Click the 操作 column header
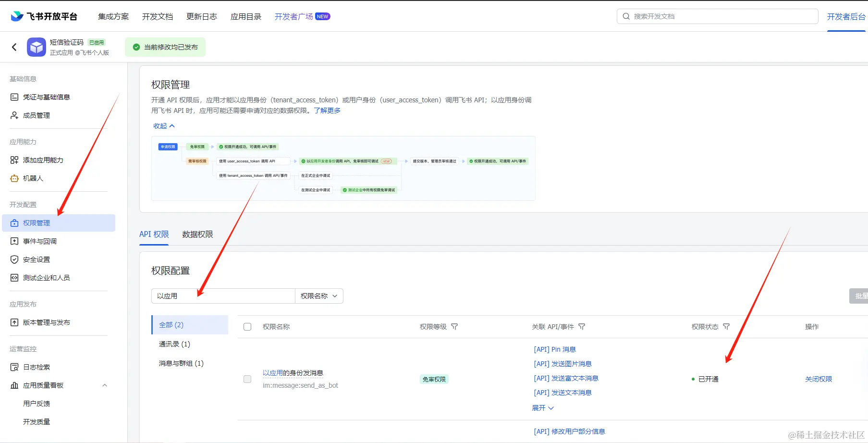The image size is (868, 443). tap(812, 327)
